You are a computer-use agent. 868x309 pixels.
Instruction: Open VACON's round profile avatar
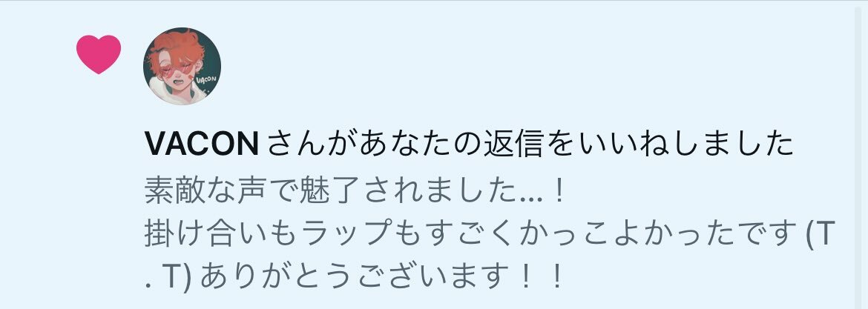point(182,67)
